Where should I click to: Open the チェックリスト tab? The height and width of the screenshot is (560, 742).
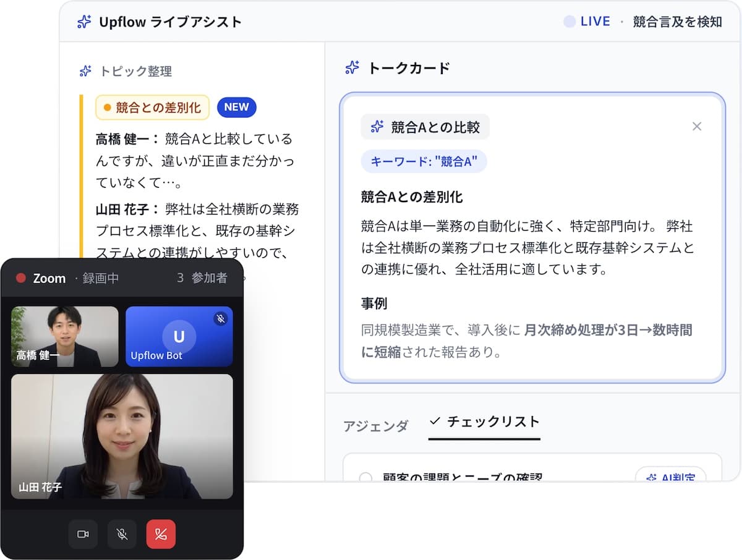tap(484, 422)
